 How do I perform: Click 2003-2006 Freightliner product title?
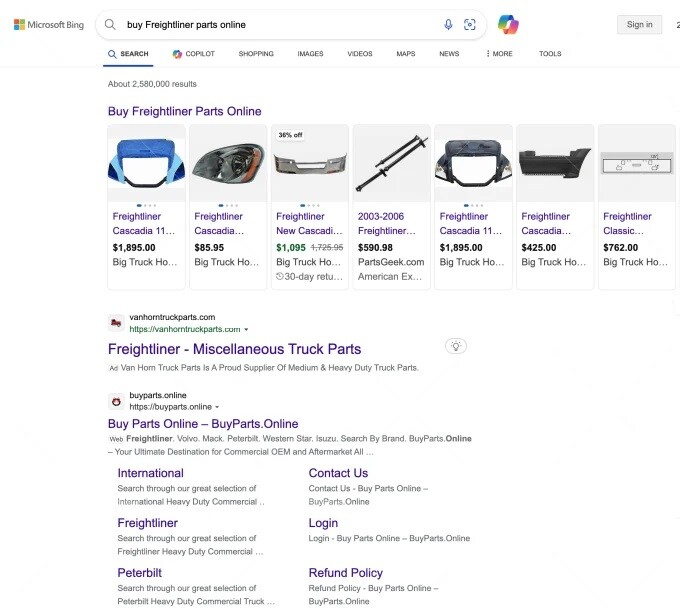click(386, 223)
